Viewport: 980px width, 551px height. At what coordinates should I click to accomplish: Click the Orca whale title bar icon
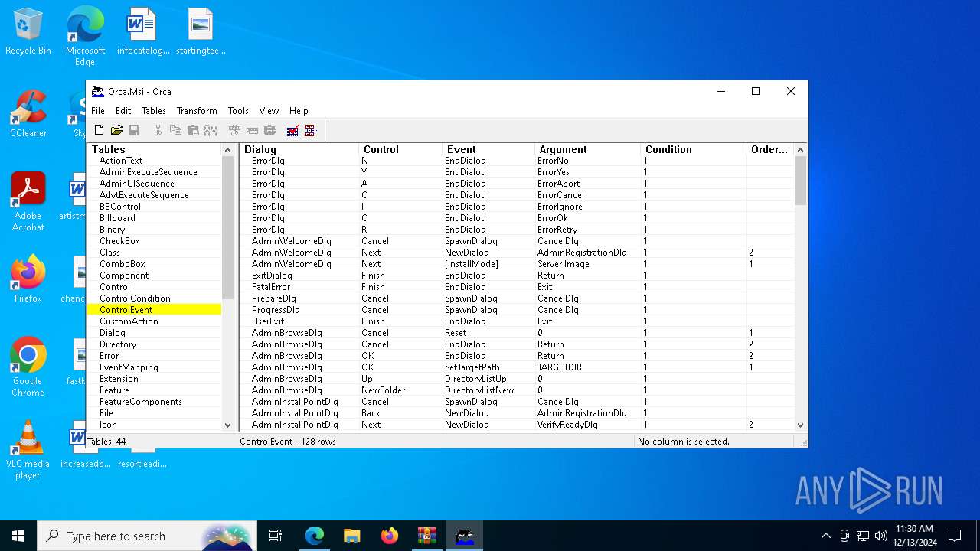pyautogui.click(x=98, y=92)
